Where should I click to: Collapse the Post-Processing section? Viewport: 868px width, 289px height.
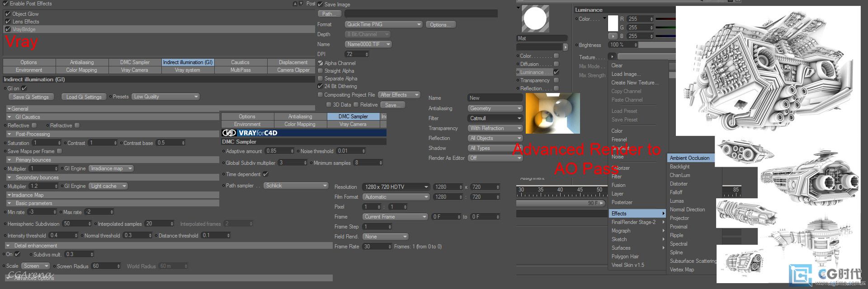point(9,134)
